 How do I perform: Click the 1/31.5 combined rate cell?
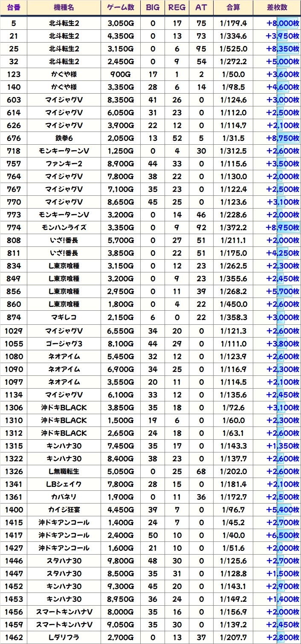coord(233,138)
